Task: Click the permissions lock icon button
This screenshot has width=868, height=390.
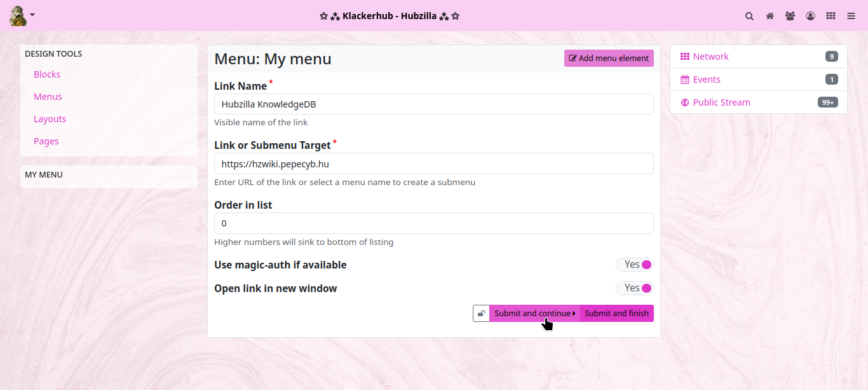Action: [482, 314]
